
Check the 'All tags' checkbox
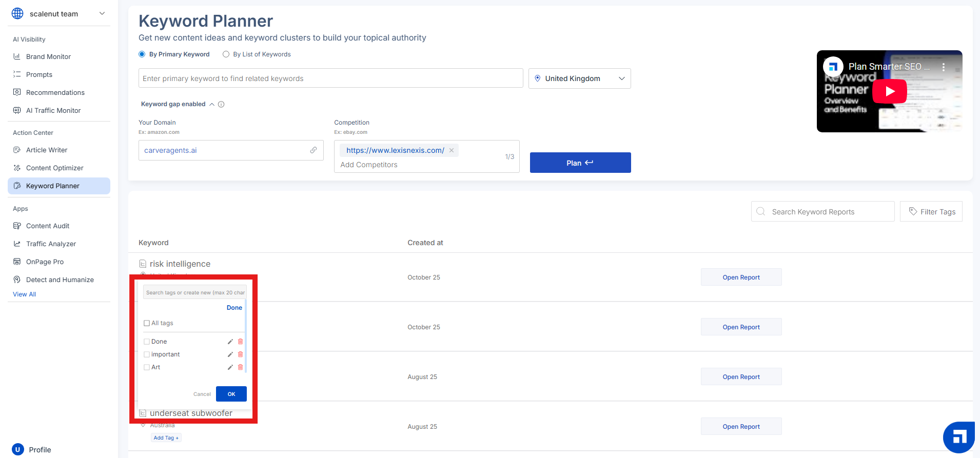pyautogui.click(x=147, y=323)
